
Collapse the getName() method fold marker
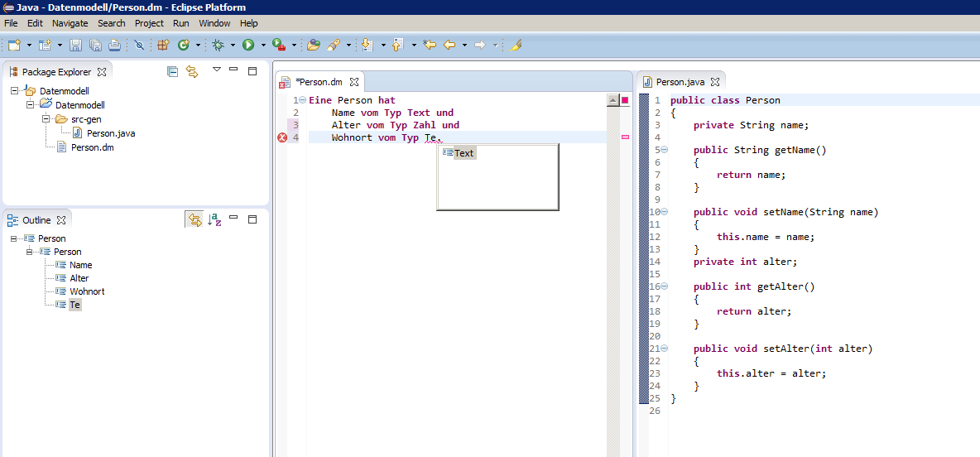pos(665,150)
